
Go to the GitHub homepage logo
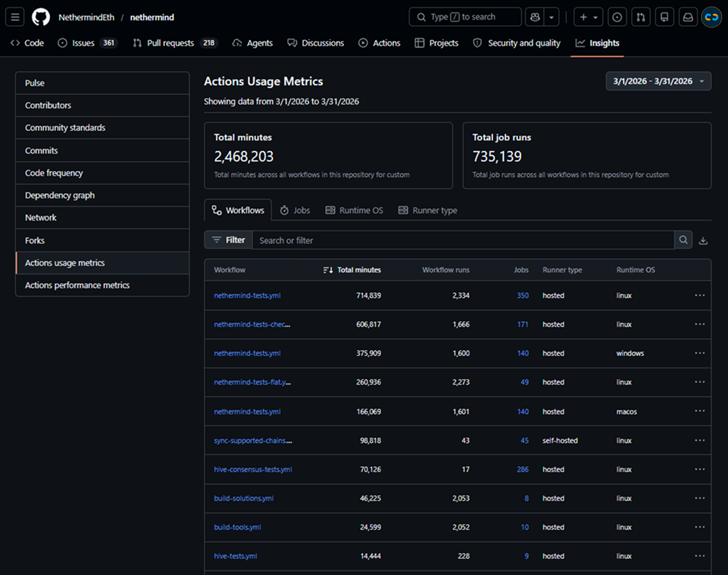pos(41,17)
